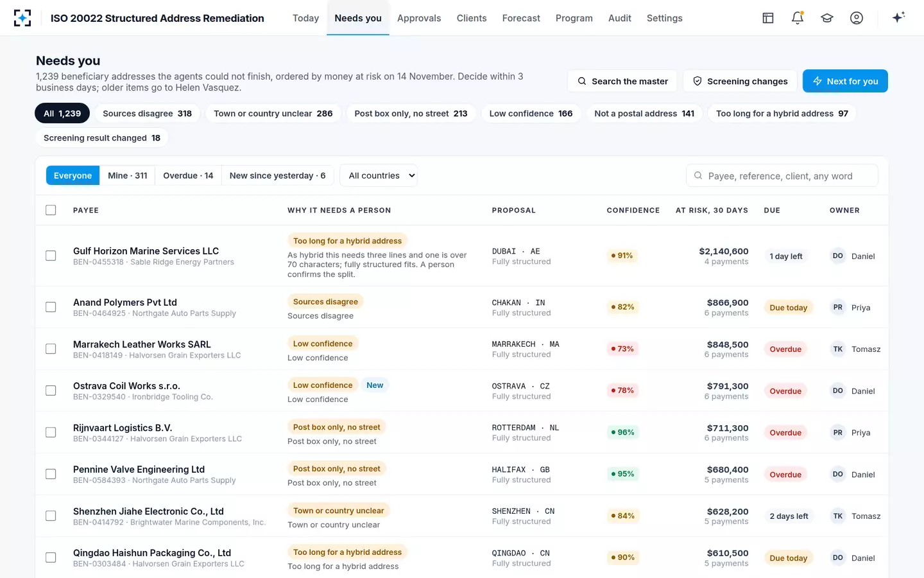Filter by Post box only, no street chip
The width and height of the screenshot is (924, 578).
point(411,114)
